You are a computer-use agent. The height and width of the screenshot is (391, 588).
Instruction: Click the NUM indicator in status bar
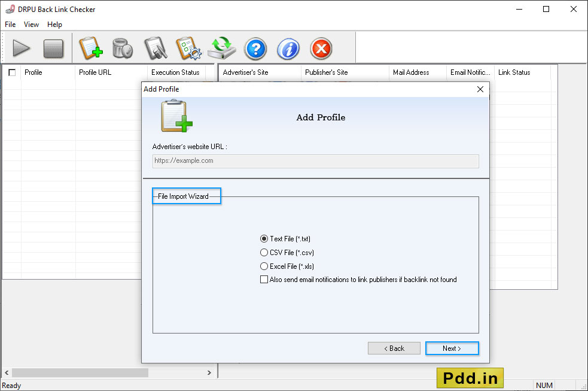[x=544, y=386]
